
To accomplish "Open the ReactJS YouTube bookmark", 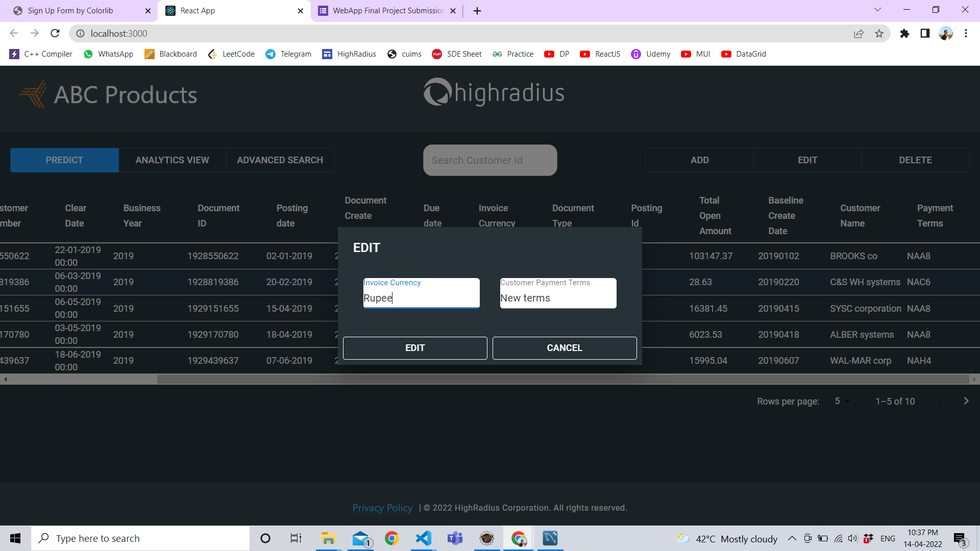I will pyautogui.click(x=600, y=54).
